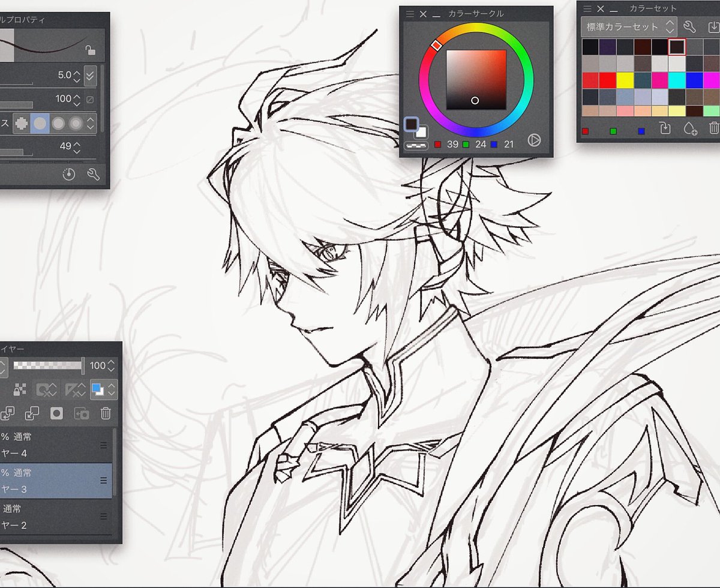Toggle lock transparent pixels icon
720x588 pixels.
pyautogui.click(x=20, y=389)
